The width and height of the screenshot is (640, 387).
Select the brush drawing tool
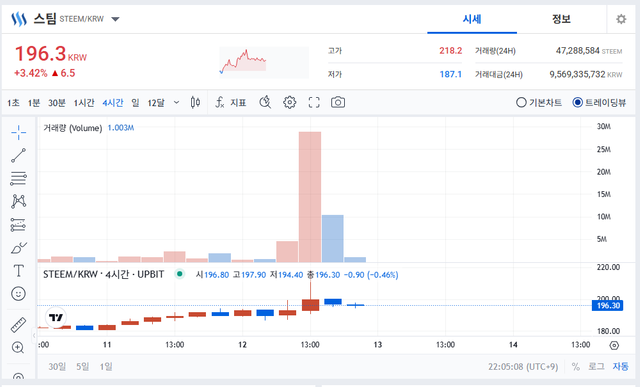pyautogui.click(x=18, y=247)
